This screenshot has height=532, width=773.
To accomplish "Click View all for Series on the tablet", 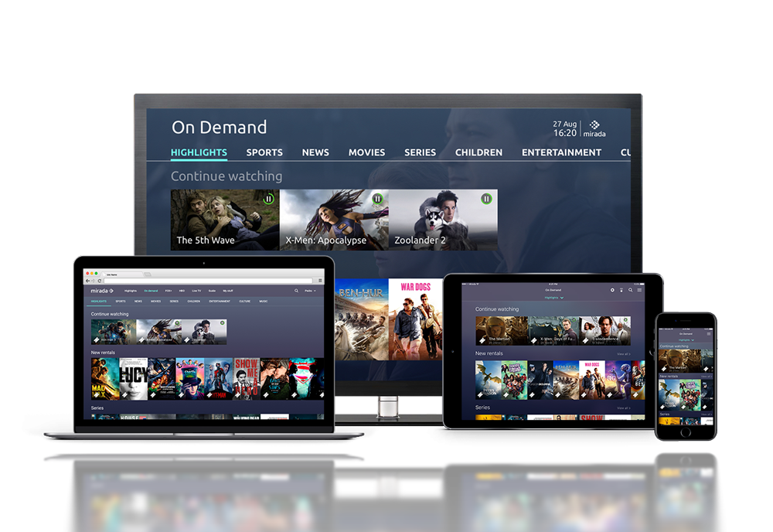I will (x=624, y=408).
